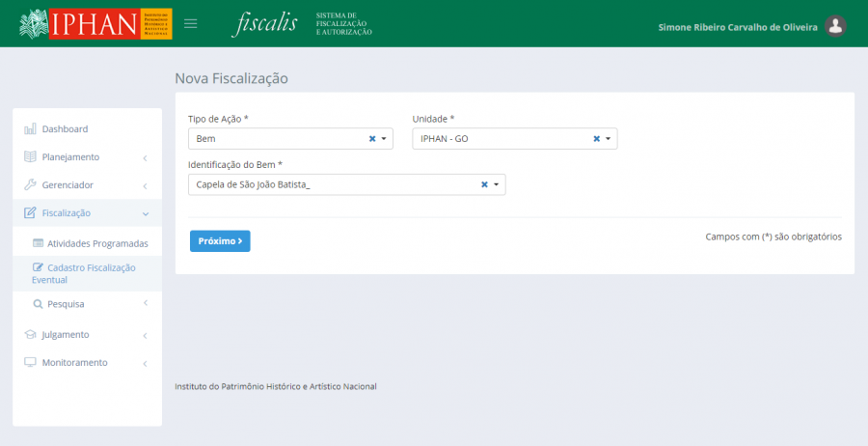The height and width of the screenshot is (446, 868).
Task: Click the hamburger menu icon in header
Action: pos(191,24)
